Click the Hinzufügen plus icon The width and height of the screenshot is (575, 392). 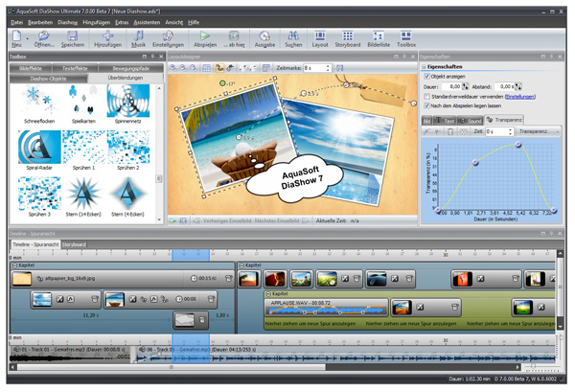click(x=107, y=35)
